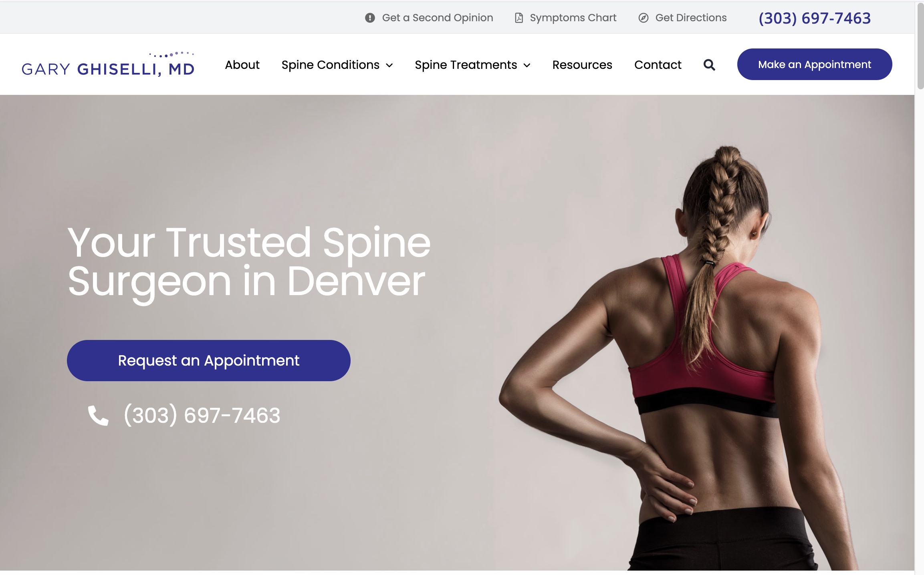Navigate to the Contact page

click(x=658, y=65)
